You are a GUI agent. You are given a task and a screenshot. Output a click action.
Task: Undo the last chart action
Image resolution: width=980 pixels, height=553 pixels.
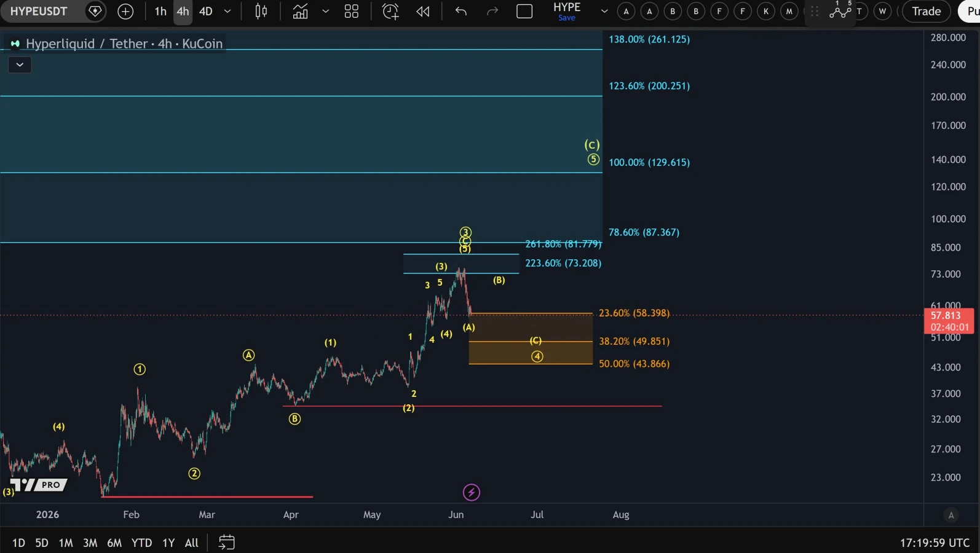[x=461, y=11]
